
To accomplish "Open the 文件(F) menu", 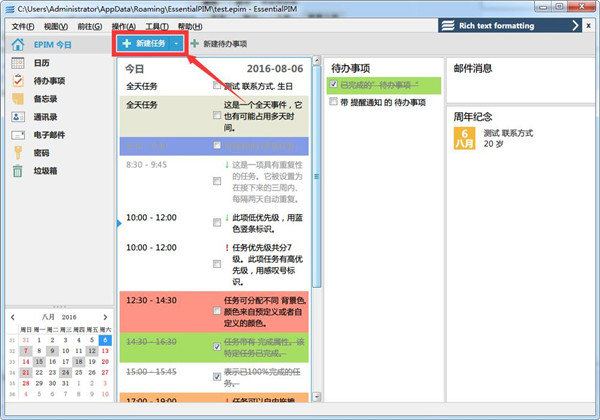I will [x=22, y=25].
